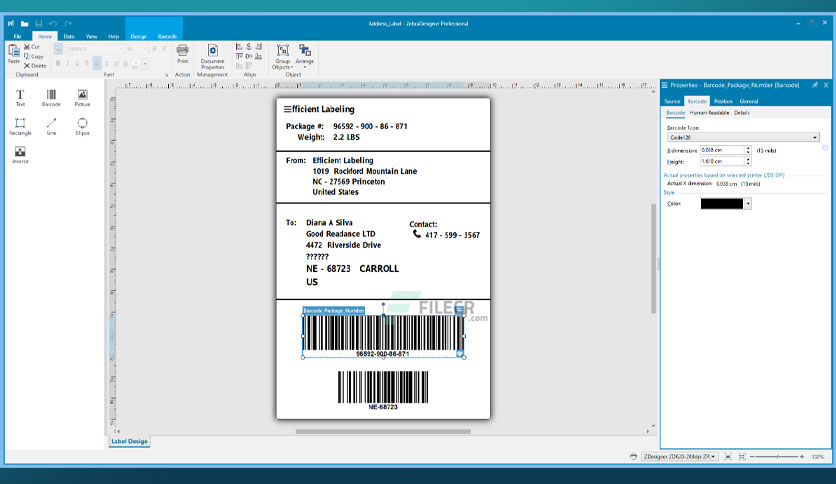The width and height of the screenshot is (836, 484).
Task: Click the vertical scrollbar of the canvas
Action: 653,259
